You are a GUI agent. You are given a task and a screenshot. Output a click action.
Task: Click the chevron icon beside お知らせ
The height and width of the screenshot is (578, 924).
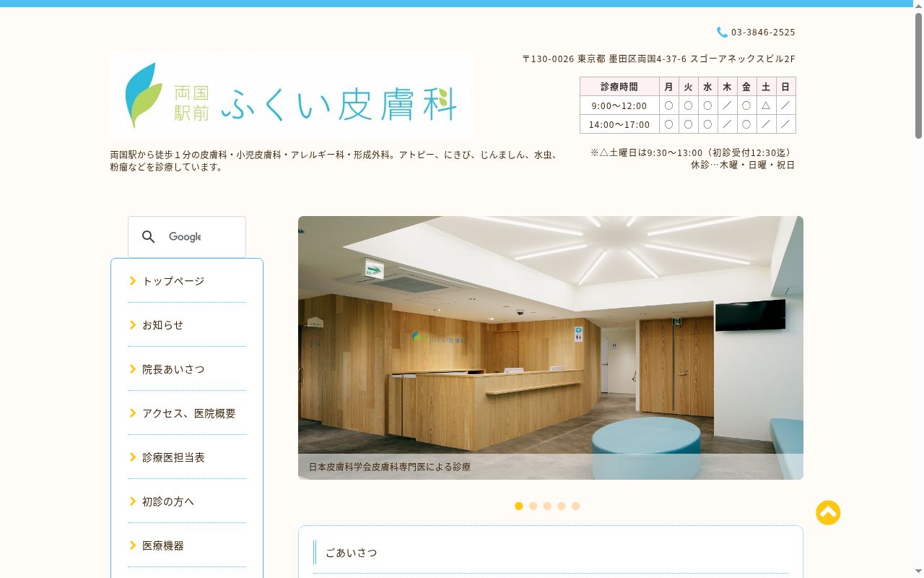point(133,324)
